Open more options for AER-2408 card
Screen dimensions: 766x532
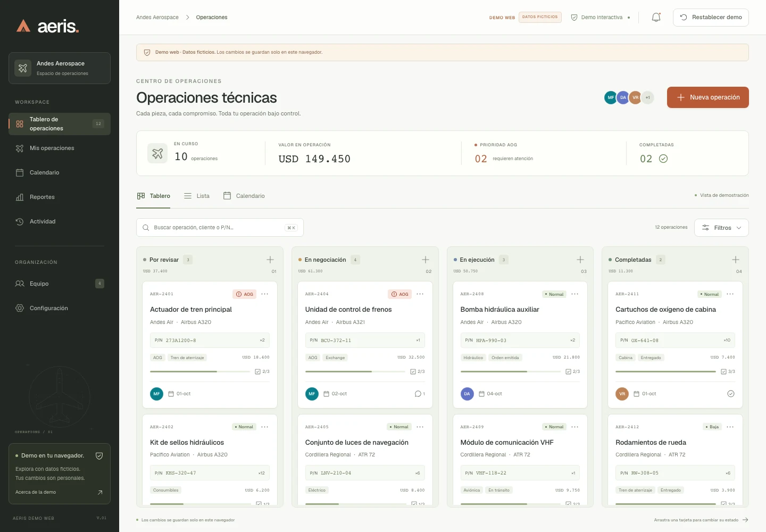(575, 294)
